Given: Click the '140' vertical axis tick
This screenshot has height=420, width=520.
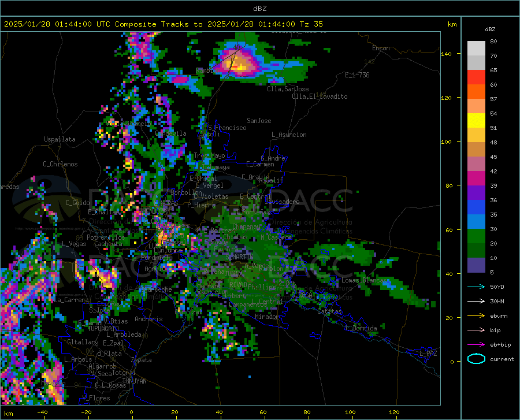Looking at the screenshot, I should pos(446,54).
